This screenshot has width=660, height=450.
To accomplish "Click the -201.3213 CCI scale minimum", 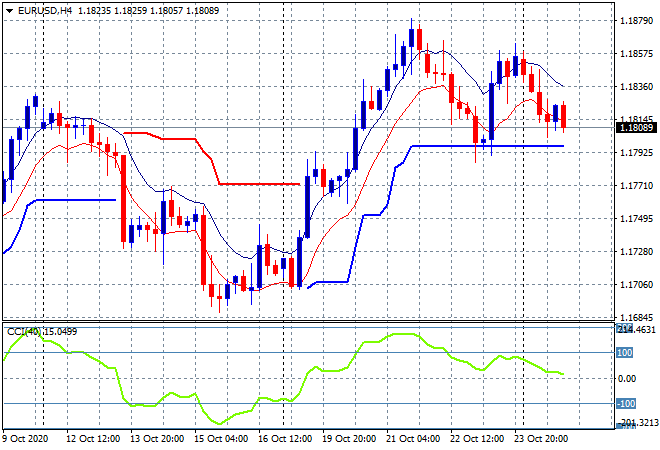I will pyautogui.click(x=636, y=422).
